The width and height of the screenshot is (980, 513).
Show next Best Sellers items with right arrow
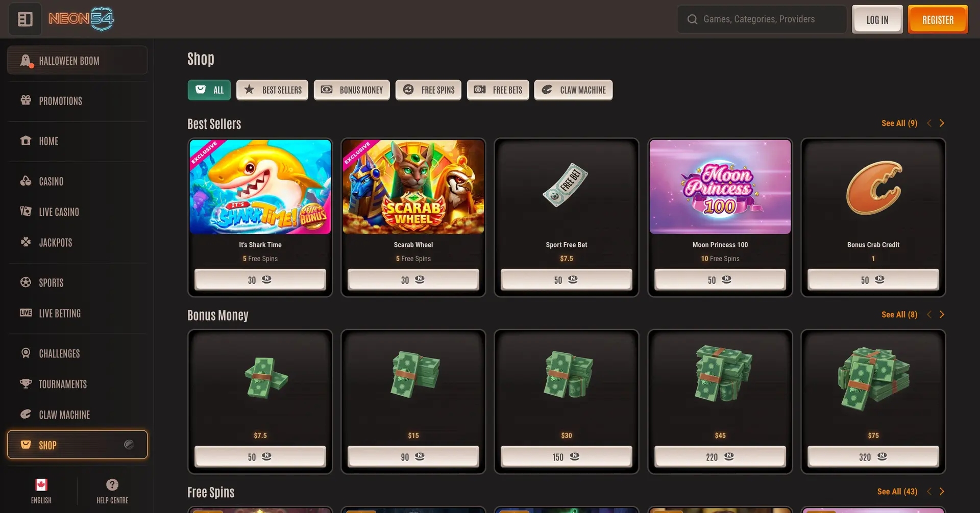click(x=942, y=123)
